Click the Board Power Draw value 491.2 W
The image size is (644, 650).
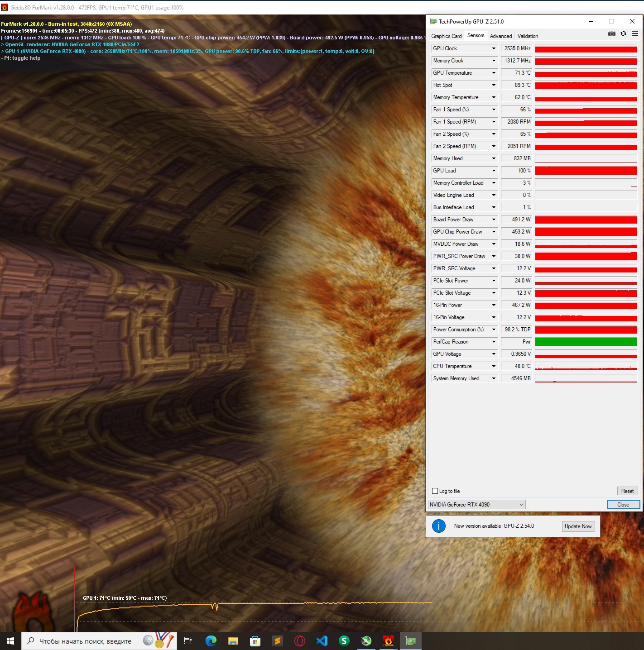pyautogui.click(x=516, y=220)
